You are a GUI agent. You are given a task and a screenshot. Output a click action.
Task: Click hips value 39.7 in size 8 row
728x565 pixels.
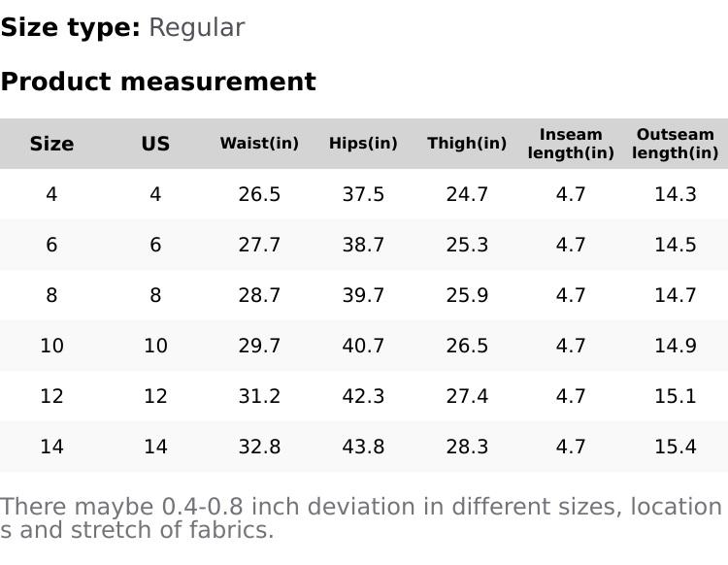click(363, 295)
